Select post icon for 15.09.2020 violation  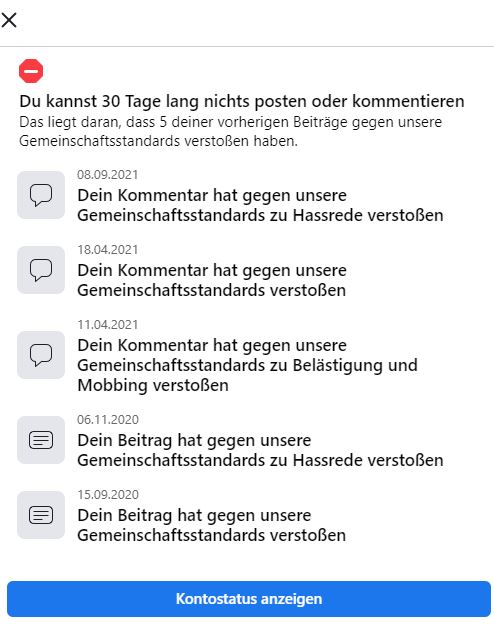point(41,515)
